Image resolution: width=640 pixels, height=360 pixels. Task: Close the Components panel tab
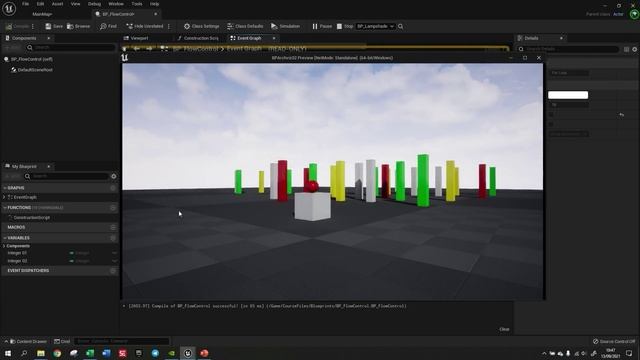point(49,38)
